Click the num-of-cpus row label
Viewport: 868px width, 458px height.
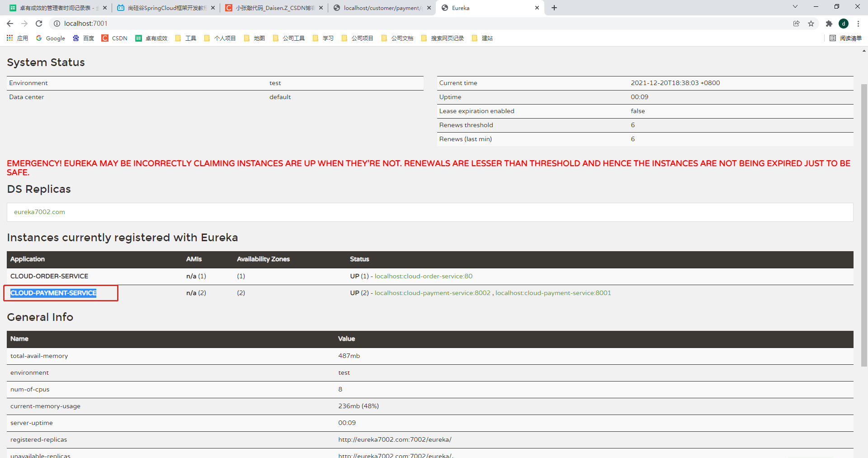30,389
